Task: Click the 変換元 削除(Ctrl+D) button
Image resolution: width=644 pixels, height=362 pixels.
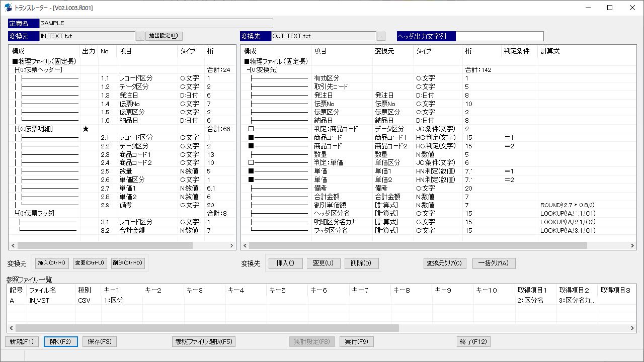Action: [128, 263]
